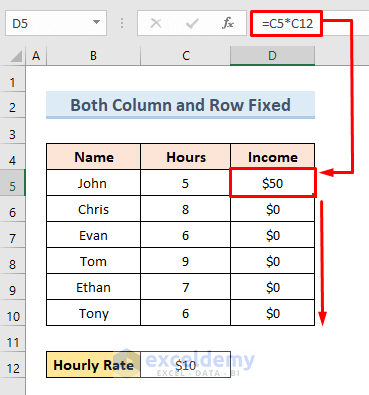Click the Hours header cell
Screen dimensions: 369x395
[x=186, y=157]
